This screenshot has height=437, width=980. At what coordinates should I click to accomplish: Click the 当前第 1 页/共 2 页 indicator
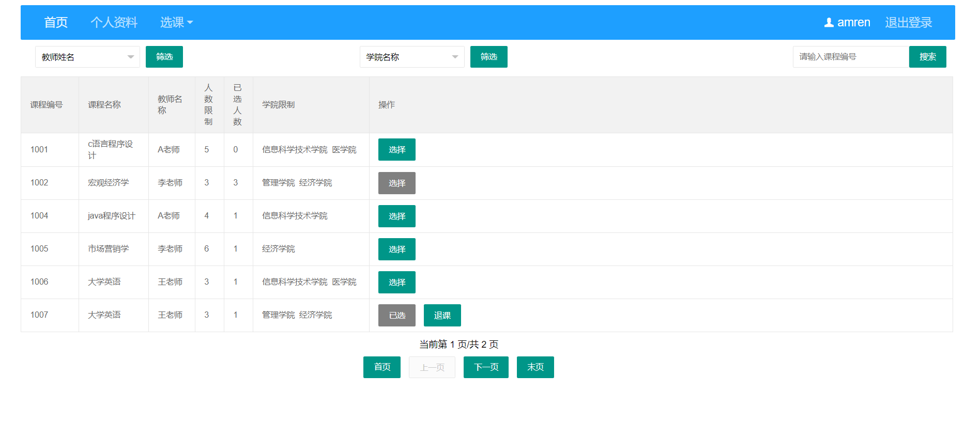(459, 345)
